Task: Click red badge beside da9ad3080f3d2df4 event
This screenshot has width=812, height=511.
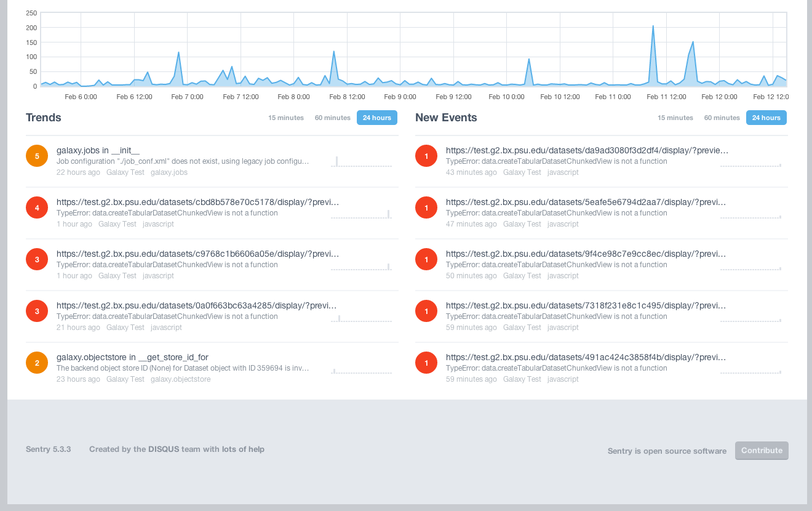Action: point(426,156)
